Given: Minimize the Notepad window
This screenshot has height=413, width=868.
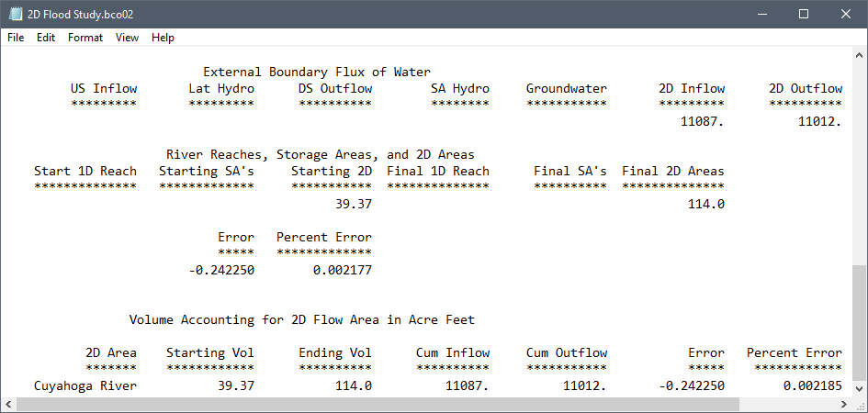Looking at the screenshot, I should [761, 14].
